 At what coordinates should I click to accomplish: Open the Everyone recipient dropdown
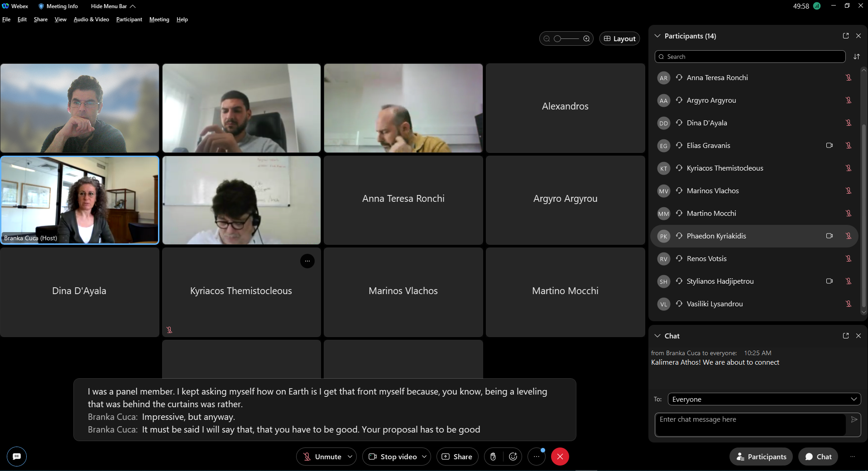[x=764, y=399]
